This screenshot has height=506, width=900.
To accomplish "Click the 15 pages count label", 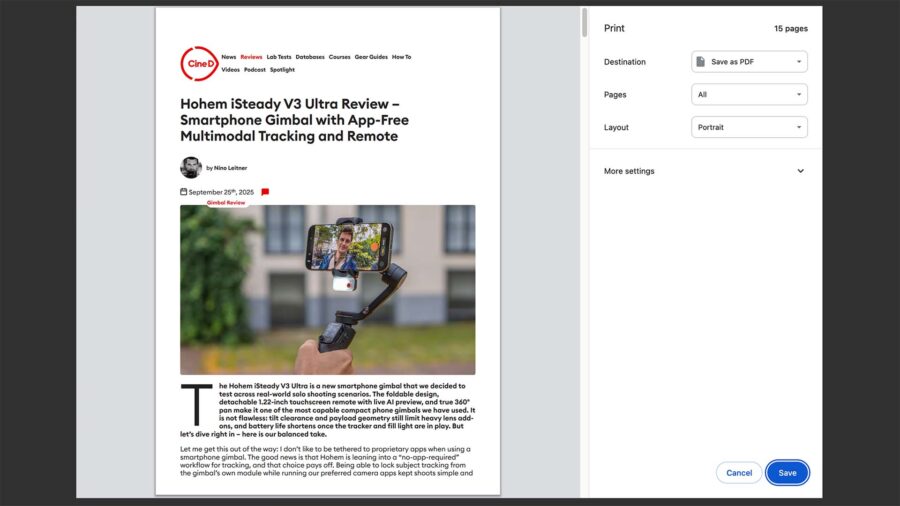I will point(790,29).
